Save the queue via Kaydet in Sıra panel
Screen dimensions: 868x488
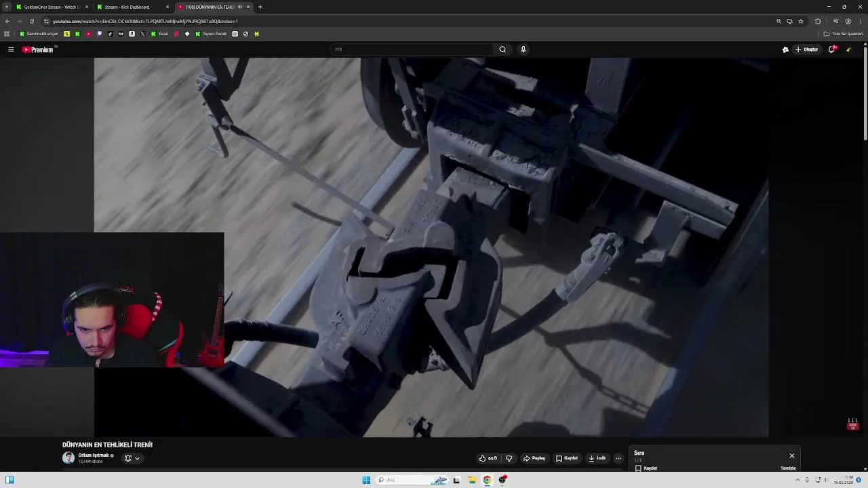click(x=646, y=468)
